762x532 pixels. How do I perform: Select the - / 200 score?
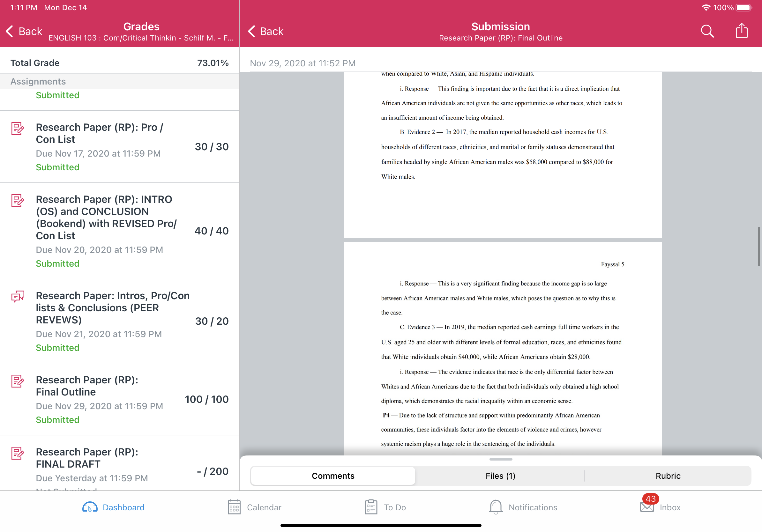(x=213, y=471)
